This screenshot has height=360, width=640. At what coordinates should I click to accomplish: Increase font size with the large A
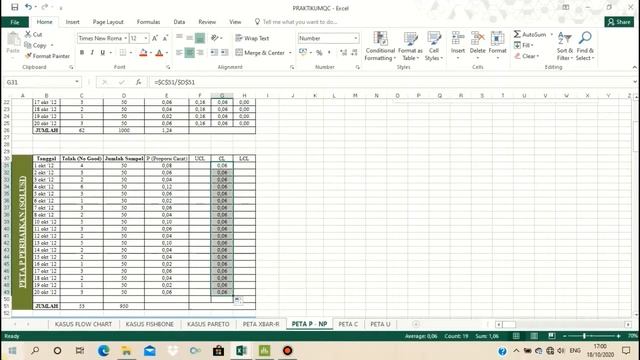pyautogui.click(x=155, y=38)
